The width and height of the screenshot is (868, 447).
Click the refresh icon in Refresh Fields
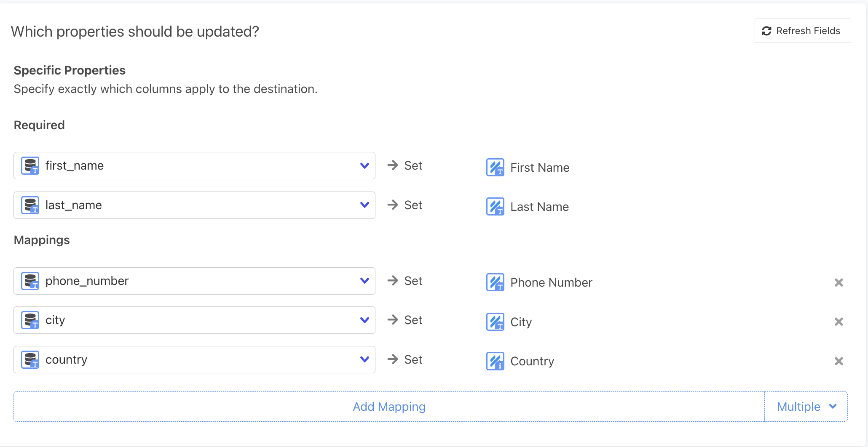click(x=766, y=31)
